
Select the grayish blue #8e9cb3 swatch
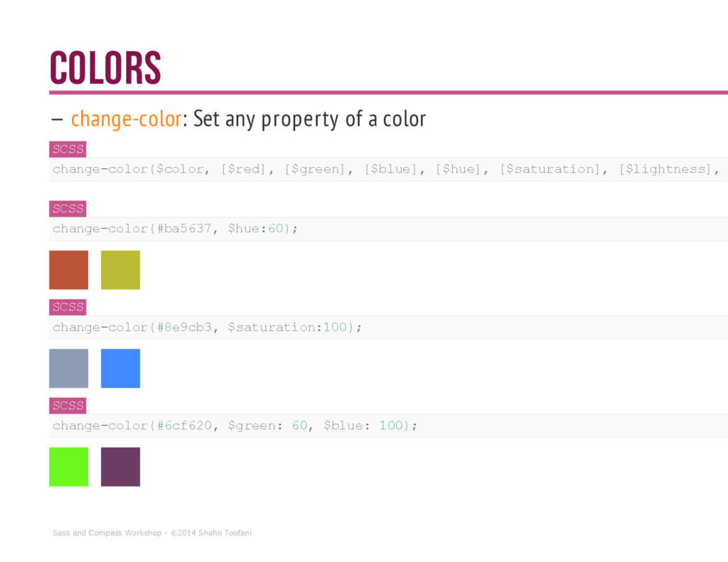[69, 369]
